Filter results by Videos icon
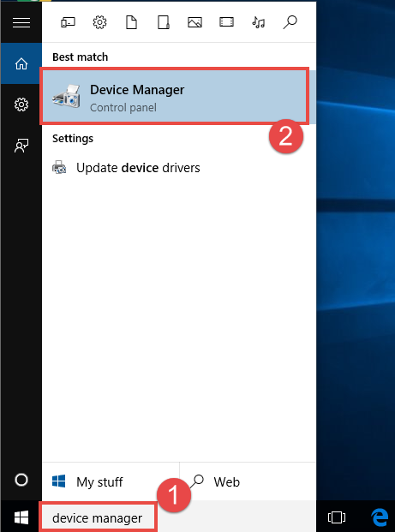The width and height of the screenshot is (395, 532). (226, 23)
